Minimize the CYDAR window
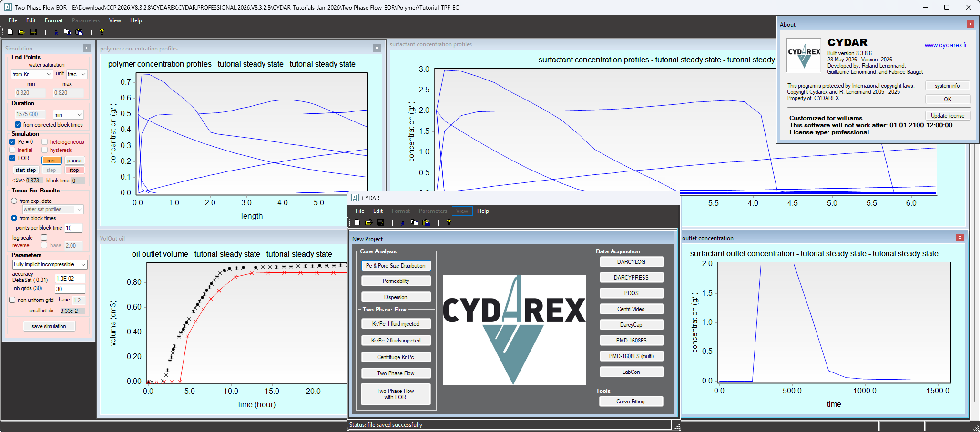Screen dimensions: 980x432 click(626, 198)
